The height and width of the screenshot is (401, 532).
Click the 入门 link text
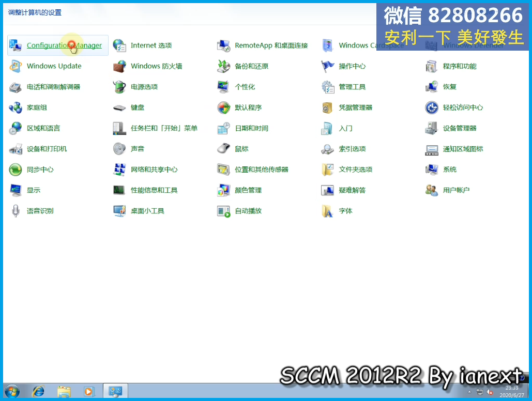click(x=345, y=128)
